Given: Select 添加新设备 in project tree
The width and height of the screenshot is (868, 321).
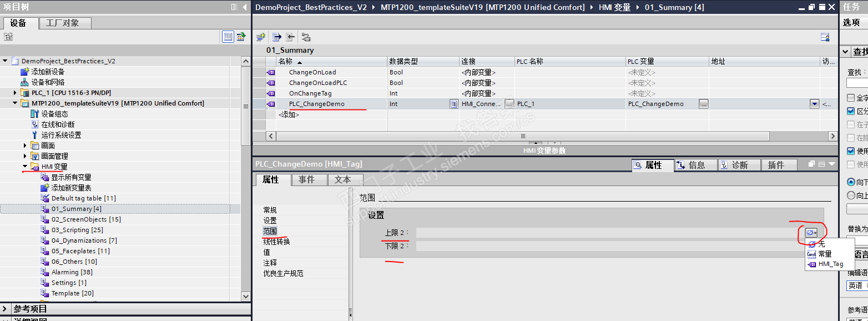Looking at the screenshot, I should (48, 72).
